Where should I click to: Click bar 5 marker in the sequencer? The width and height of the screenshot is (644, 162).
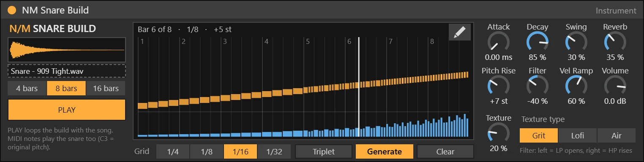click(x=308, y=41)
